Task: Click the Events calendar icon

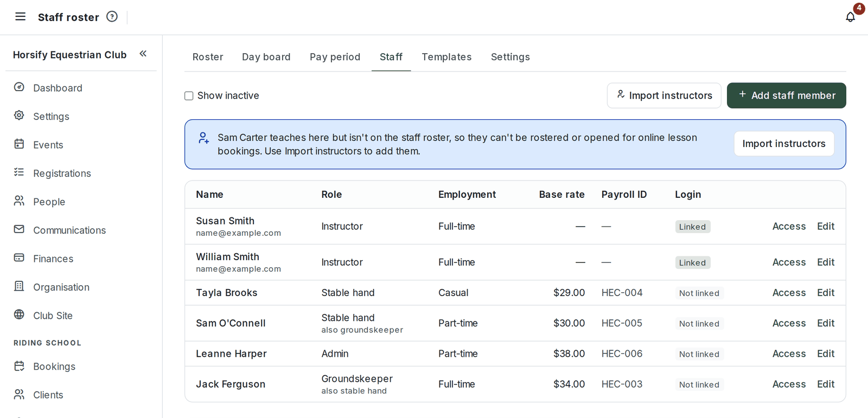Action: pos(19,144)
